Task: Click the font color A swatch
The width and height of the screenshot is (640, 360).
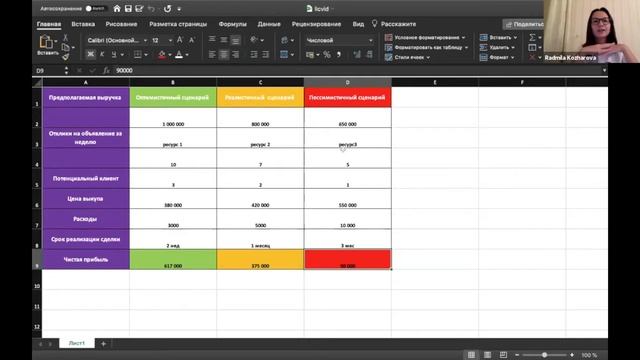Action: pyautogui.click(x=179, y=54)
